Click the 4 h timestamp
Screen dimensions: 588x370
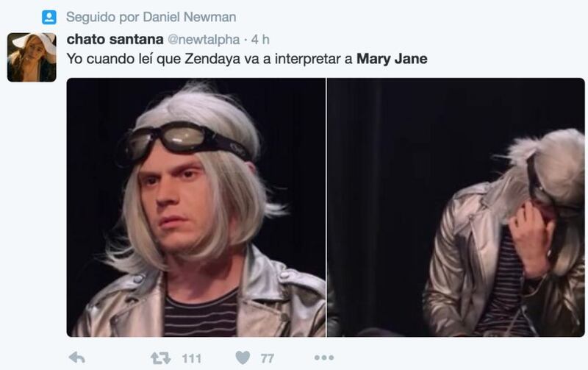click(x=260, y=40)
